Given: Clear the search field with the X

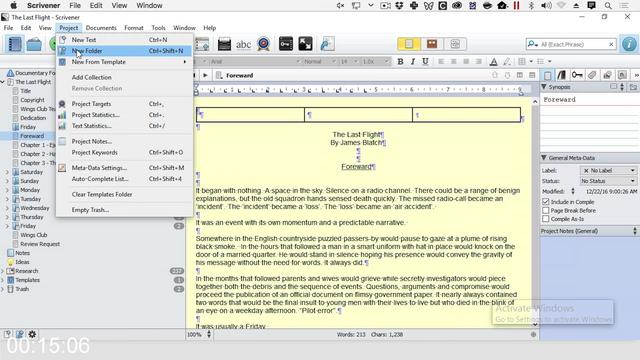Looking at the screenshot, I should tap(611, 44).
